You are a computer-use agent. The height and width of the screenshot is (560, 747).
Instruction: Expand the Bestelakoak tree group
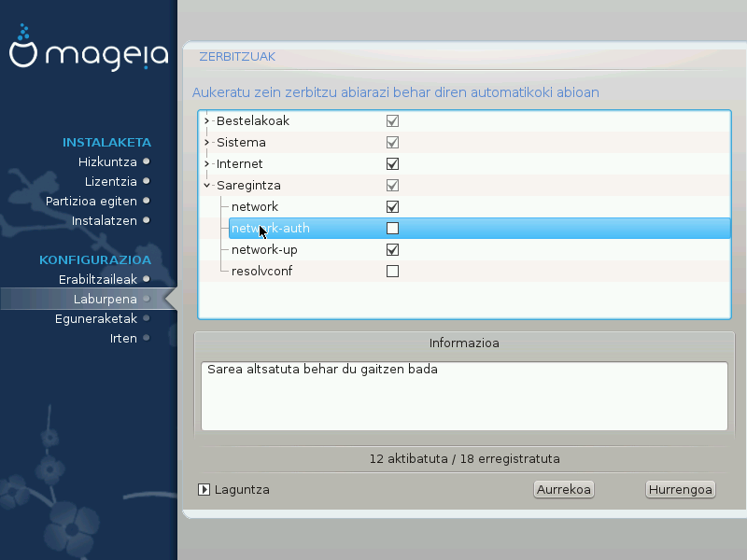(206, 121)
